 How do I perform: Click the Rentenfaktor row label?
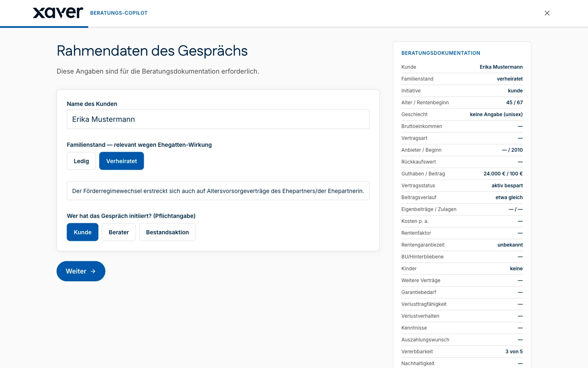pyautogui.click(x=416, y=233)
